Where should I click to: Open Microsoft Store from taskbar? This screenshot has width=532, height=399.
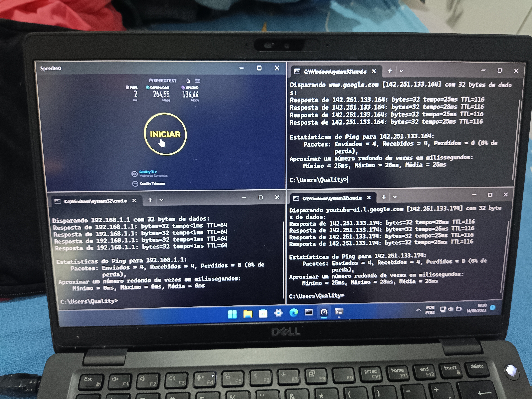[x=263, y=313]
